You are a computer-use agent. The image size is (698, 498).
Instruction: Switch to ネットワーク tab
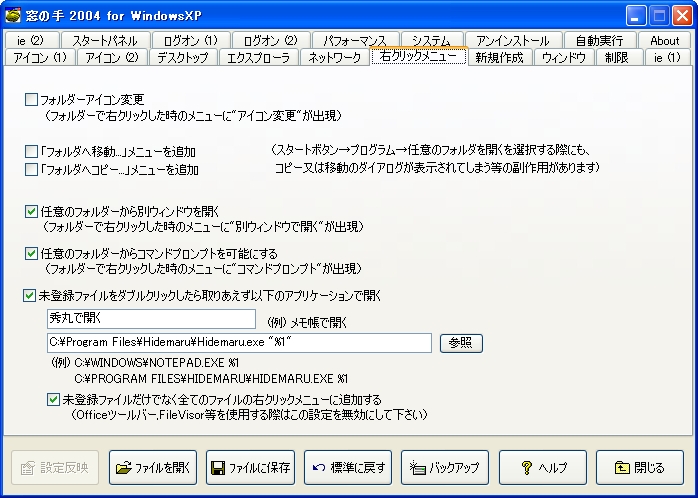(x=335, y=57)
